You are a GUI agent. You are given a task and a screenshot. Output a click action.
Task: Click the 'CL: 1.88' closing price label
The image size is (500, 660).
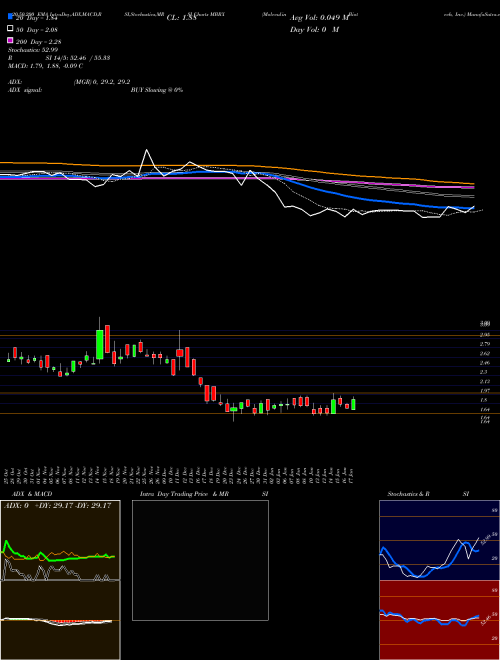pos(182,18)
